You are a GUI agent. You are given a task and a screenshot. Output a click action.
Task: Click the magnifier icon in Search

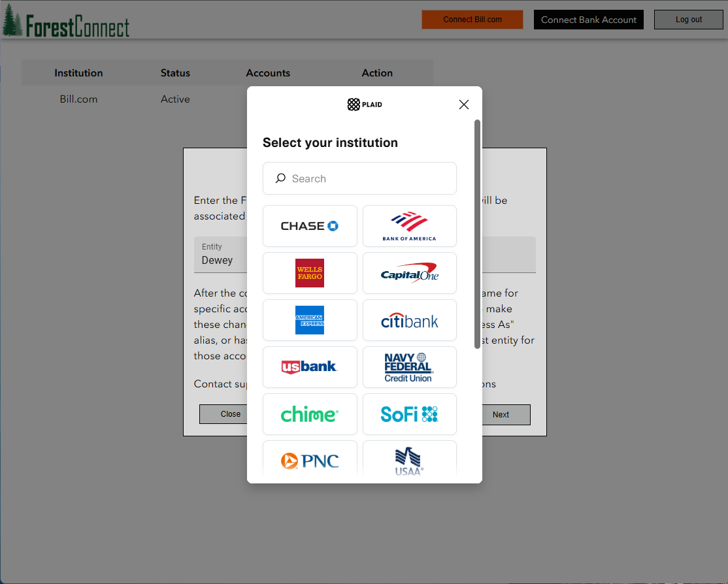[280, 178]
